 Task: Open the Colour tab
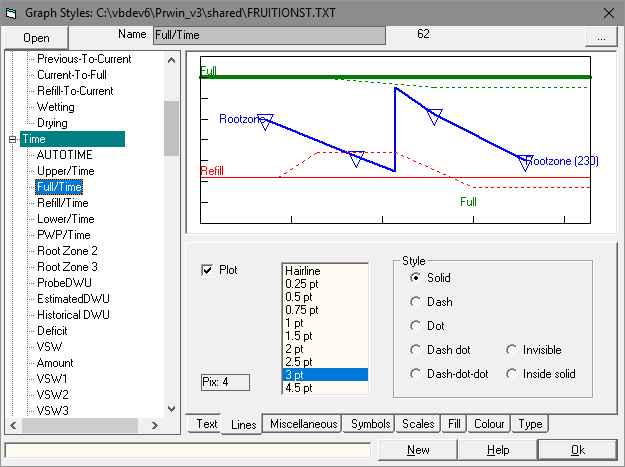489,424
